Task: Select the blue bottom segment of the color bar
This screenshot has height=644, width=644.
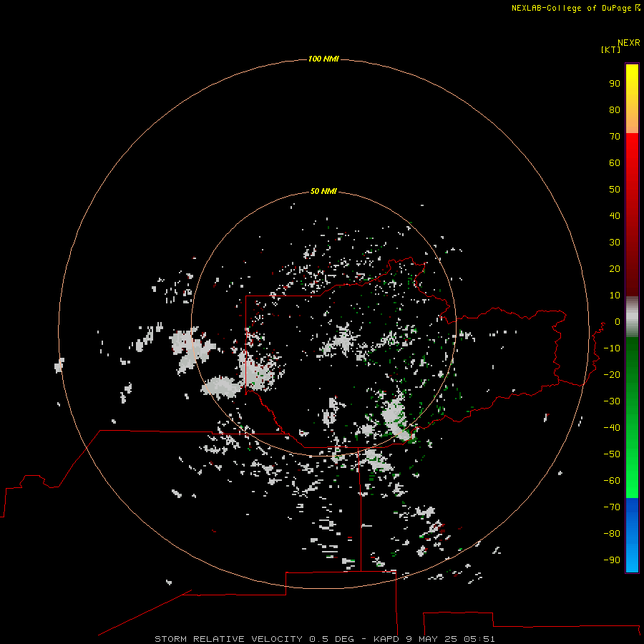Action: tap(632, 535)
